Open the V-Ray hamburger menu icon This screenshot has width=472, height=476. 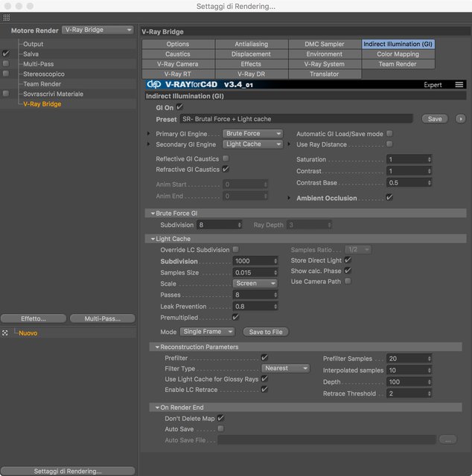459,85
